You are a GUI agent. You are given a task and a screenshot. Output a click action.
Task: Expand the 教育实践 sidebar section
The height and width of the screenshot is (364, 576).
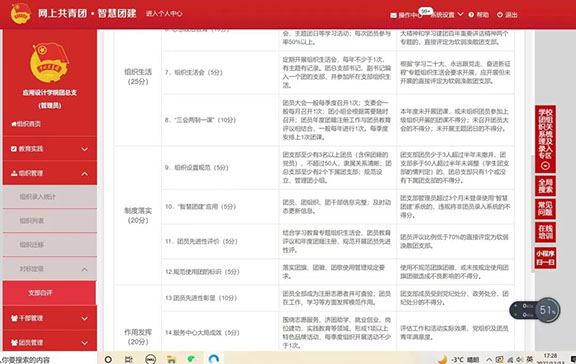50,149
